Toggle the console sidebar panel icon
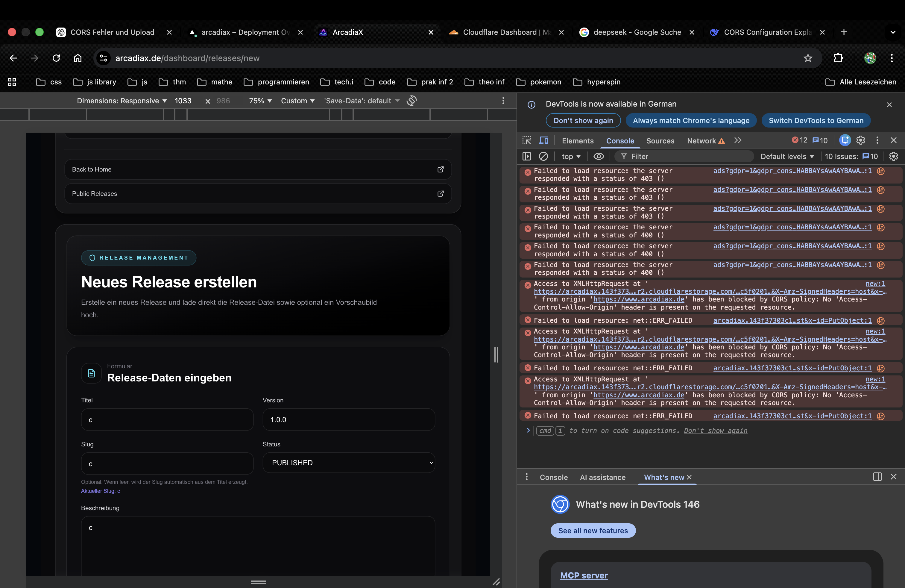The image size is (905, 588). tap(527, 156)
